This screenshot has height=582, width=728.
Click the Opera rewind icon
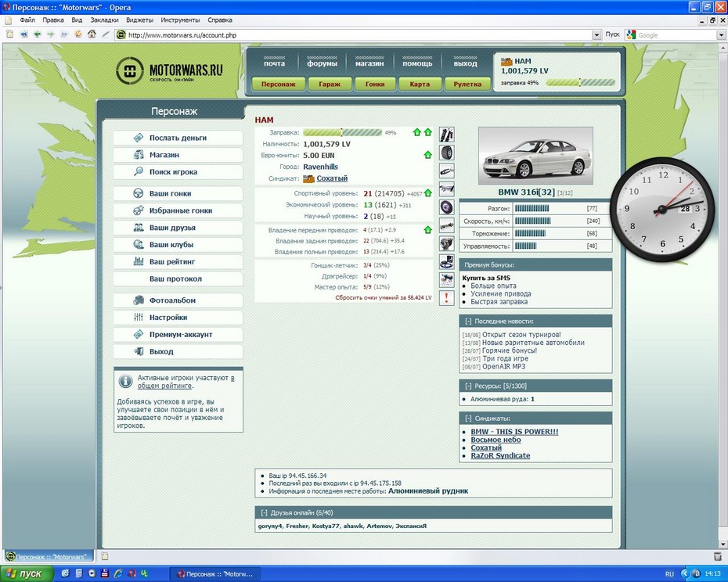pos(23,34)
